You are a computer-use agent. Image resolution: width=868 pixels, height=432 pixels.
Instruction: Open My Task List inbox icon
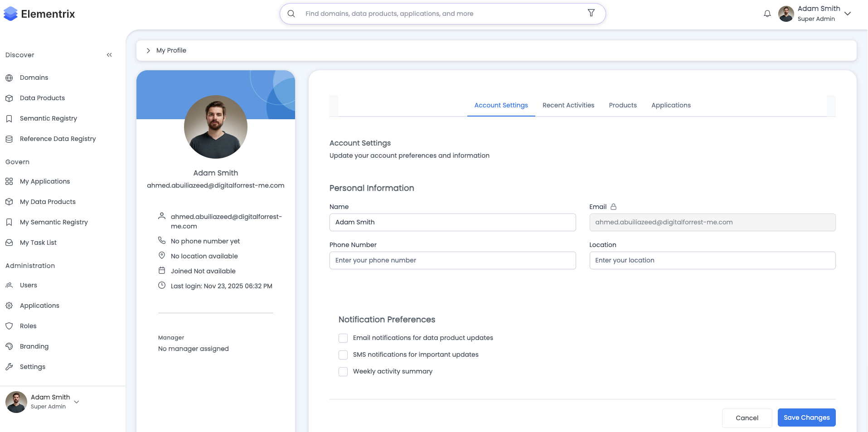click(x=9, y=243)
